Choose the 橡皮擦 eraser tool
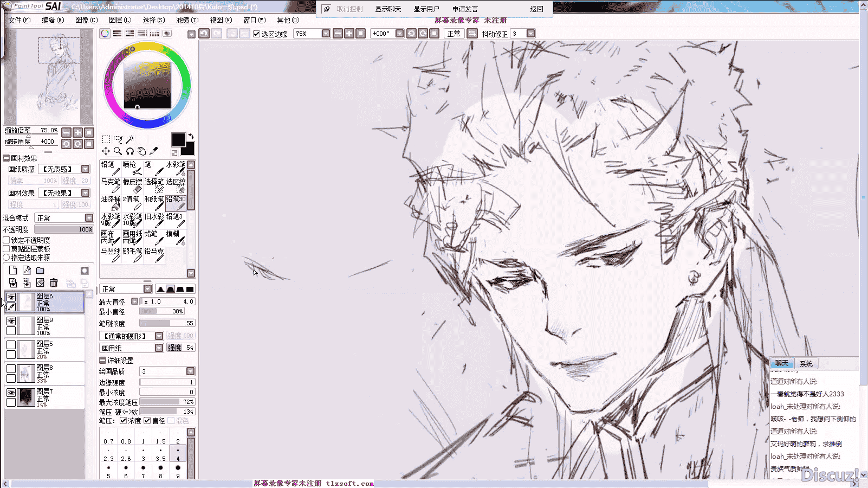Image resolution: width=868 pixels, height=488 pixels. click(x=132, y=185)
